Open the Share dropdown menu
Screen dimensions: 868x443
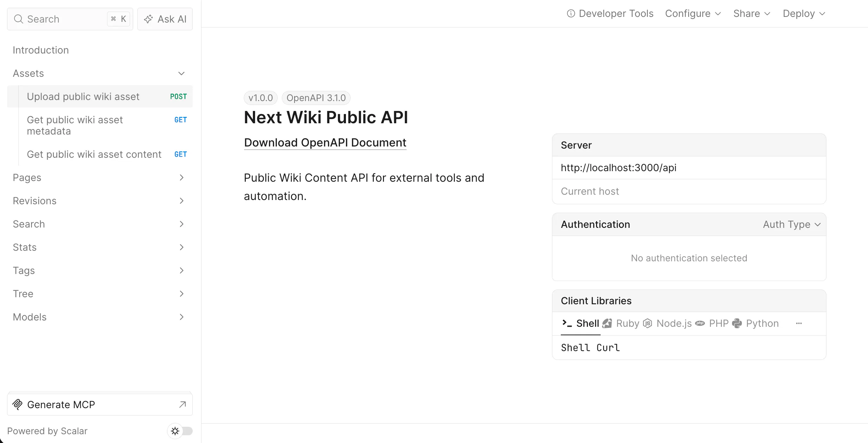click(x=752, y=13)
